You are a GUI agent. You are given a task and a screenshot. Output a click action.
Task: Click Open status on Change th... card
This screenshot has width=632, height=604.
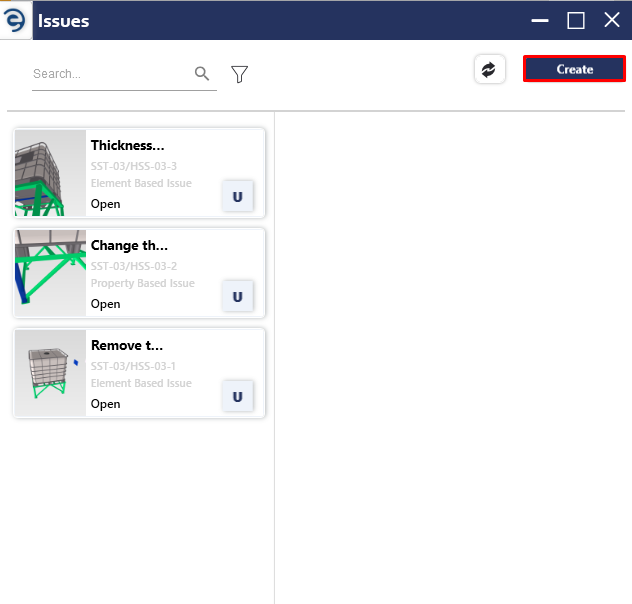click(x=105, y=304)
